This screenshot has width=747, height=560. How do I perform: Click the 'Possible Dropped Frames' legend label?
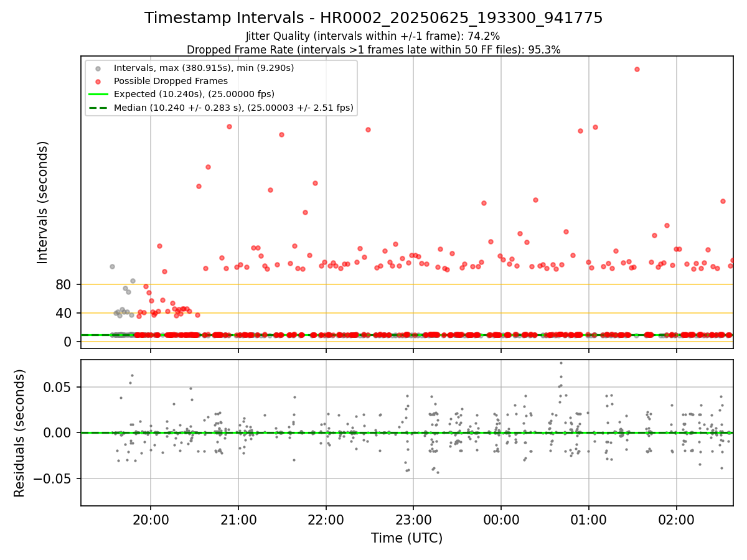coord(171,81)
